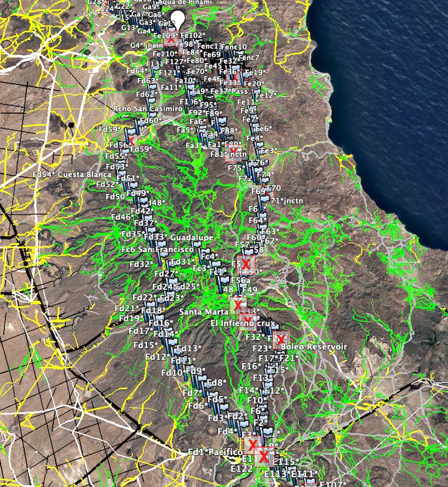Viewport: 448px width, 487px height.
Task: Select the red X marker below F57
Action: click(245, 263)
